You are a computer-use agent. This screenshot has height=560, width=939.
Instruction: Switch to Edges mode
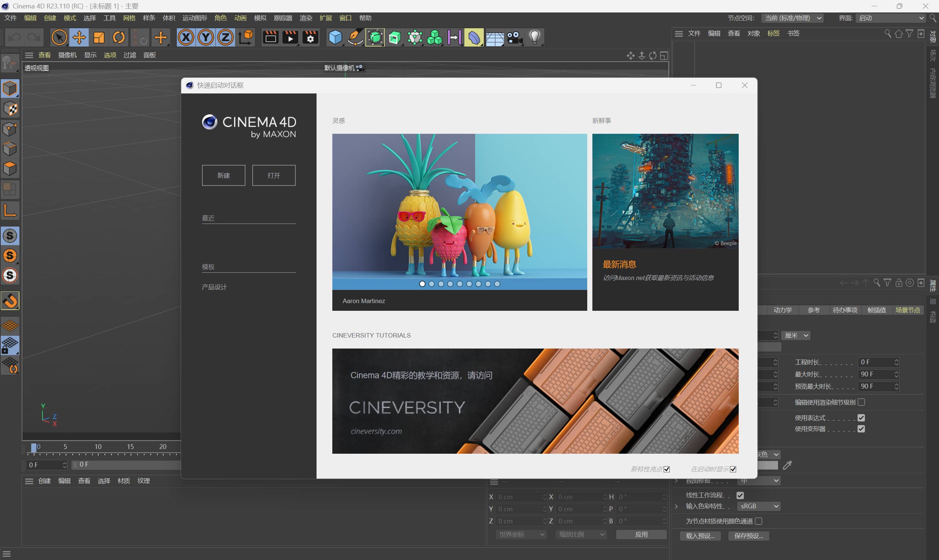tap(10, 149)
